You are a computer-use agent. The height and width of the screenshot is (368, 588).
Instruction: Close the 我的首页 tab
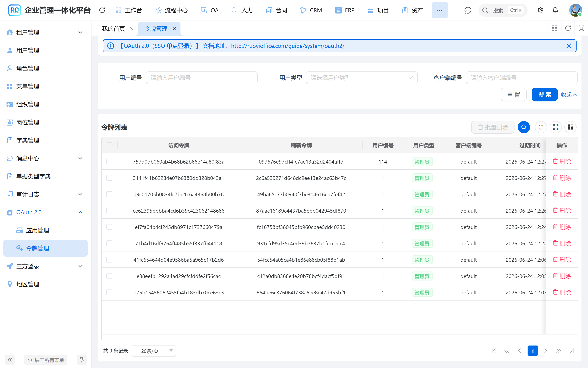tap(132, 28)
